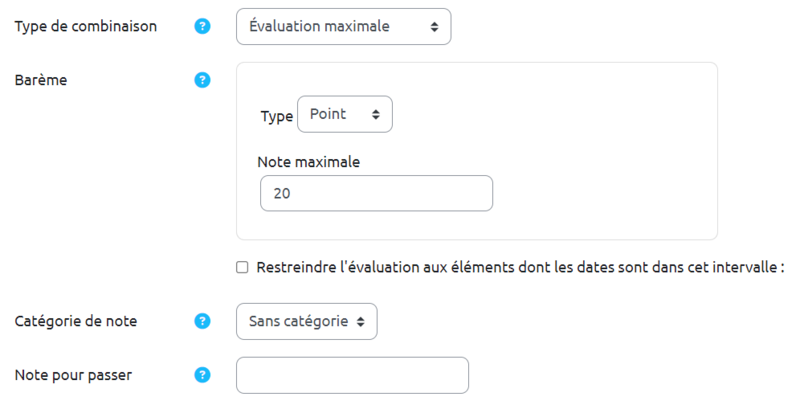This screenshot has height=409, width=800.
Task: Click the Barème label text
Action: tap(41, 80)
